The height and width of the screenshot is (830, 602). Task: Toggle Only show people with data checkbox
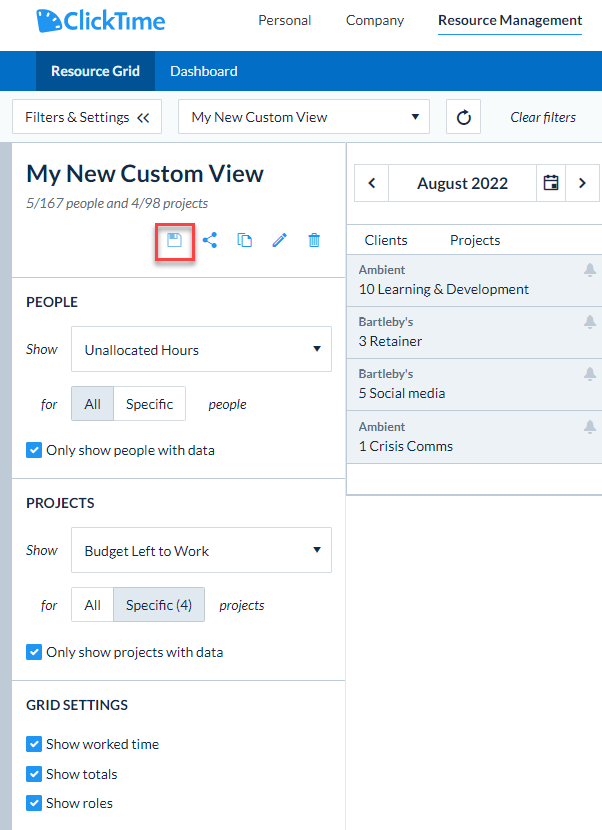34,450
